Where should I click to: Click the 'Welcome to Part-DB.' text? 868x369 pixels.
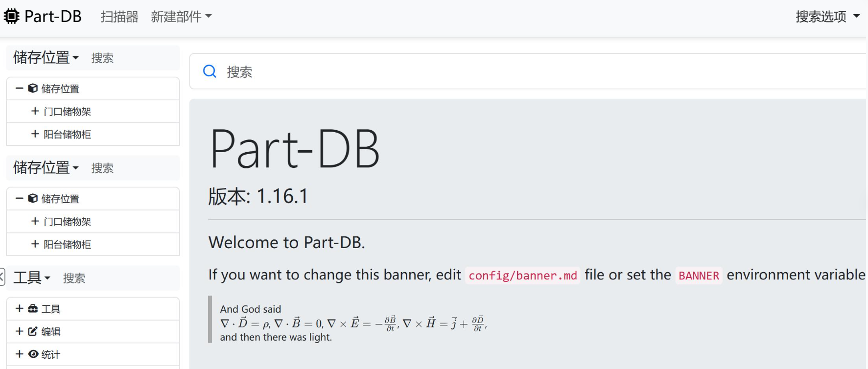tap(287, 242)
